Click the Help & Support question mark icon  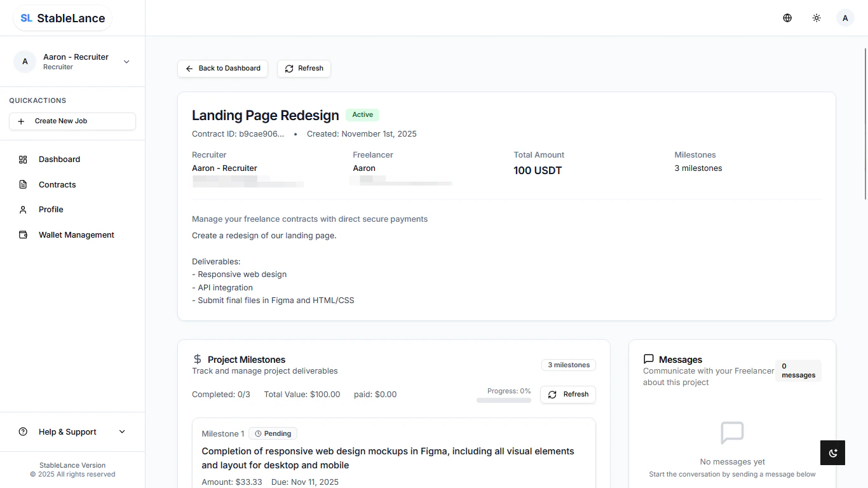point(23,431)
